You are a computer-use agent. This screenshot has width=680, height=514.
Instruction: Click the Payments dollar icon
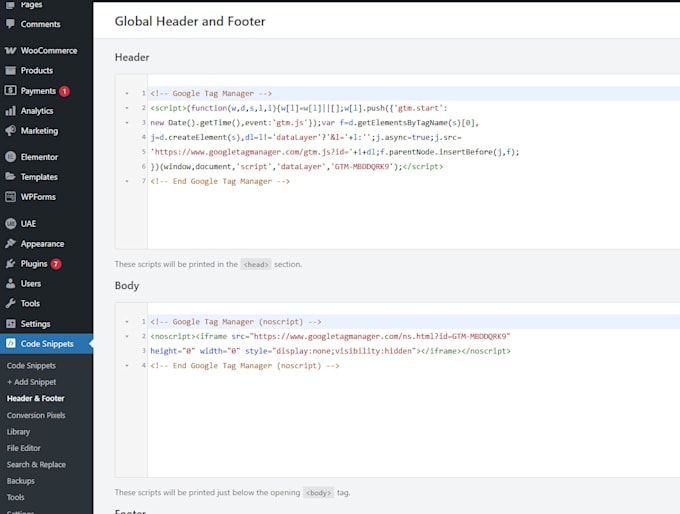[x=10, y=90]
